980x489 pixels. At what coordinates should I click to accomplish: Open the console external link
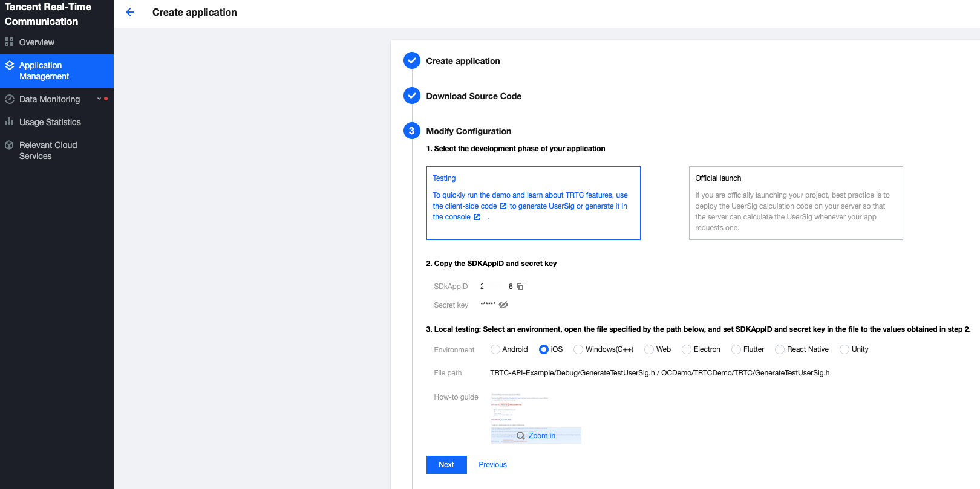(477, 217)
